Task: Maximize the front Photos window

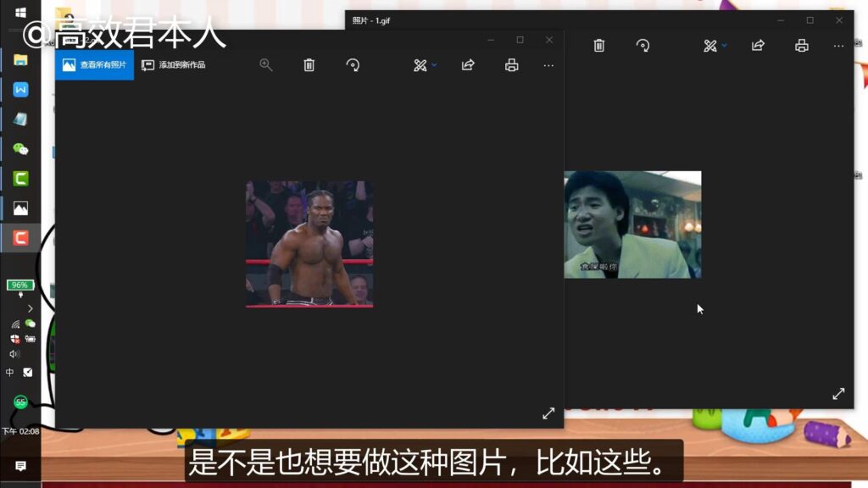Action: point(520,40)
